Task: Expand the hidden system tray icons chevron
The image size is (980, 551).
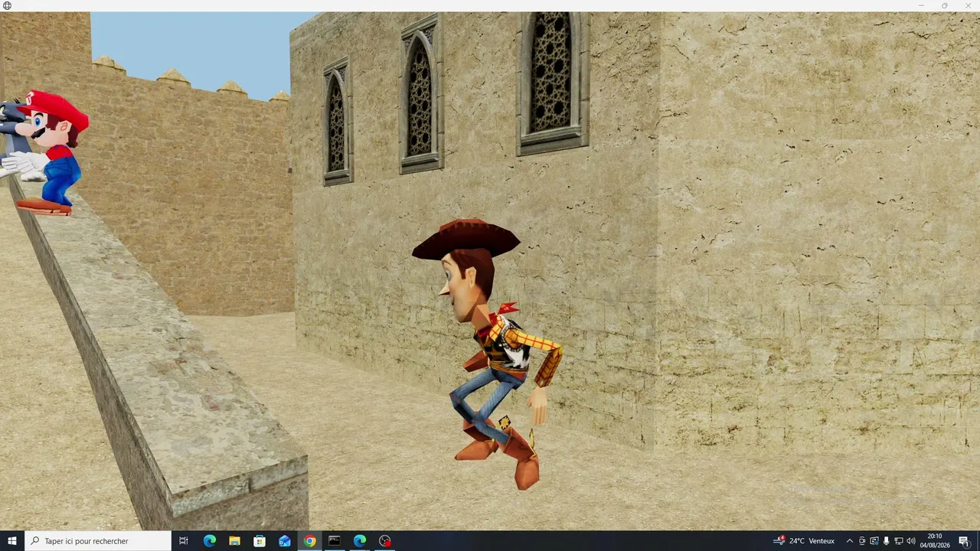Action: tap(849, 541)
